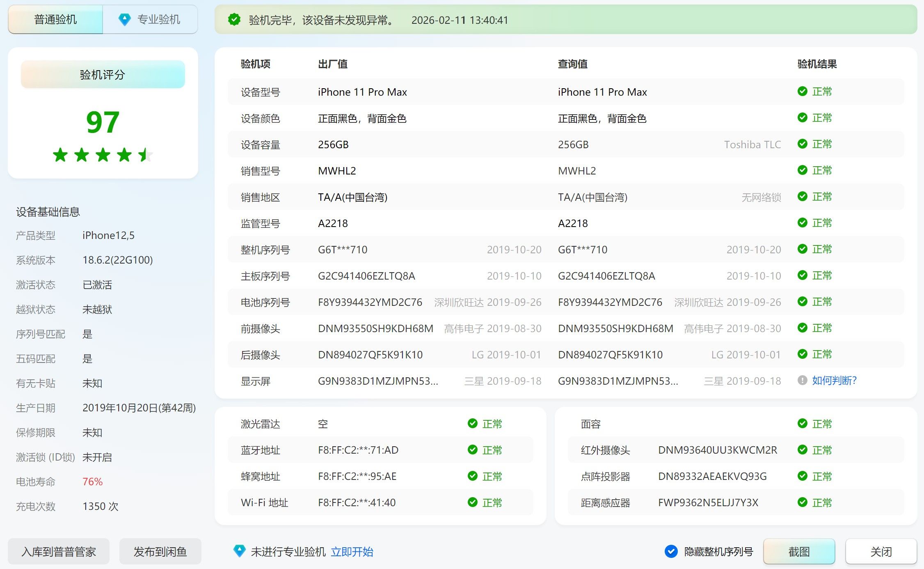The image size is (924, 569).
Task: Disable the 隐藏整机序列号 toggle
Action: 671,551
